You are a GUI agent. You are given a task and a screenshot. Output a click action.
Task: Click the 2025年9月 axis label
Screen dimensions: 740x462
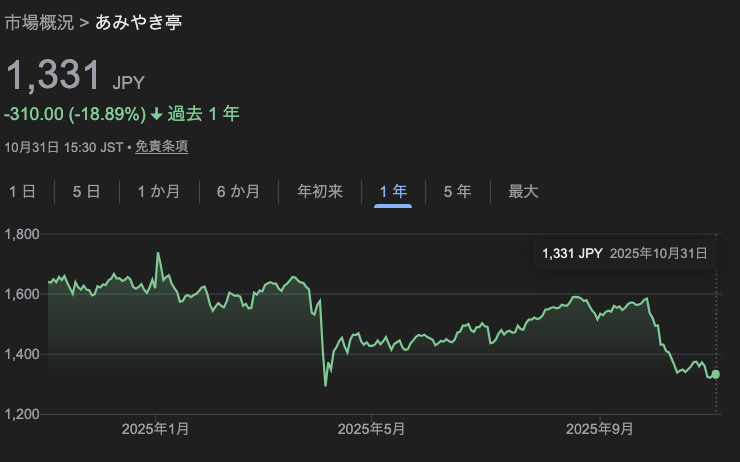point(599,429)
